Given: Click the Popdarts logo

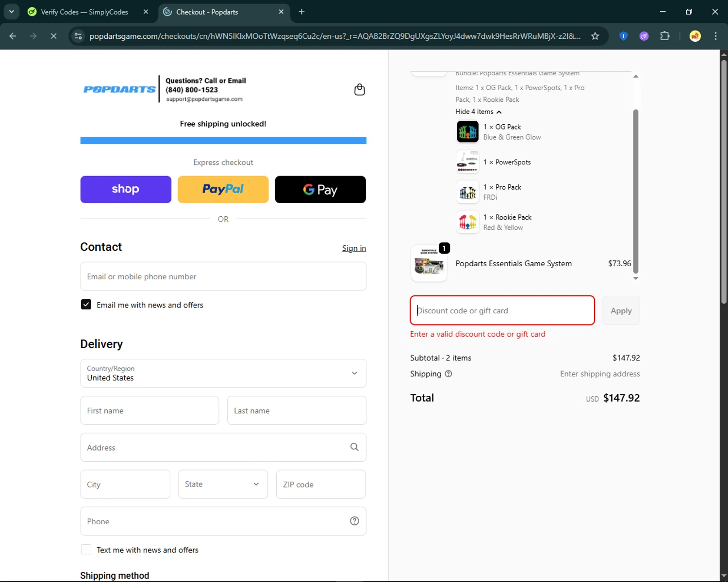Looking at the screenshot, I should tap(119, 89).
